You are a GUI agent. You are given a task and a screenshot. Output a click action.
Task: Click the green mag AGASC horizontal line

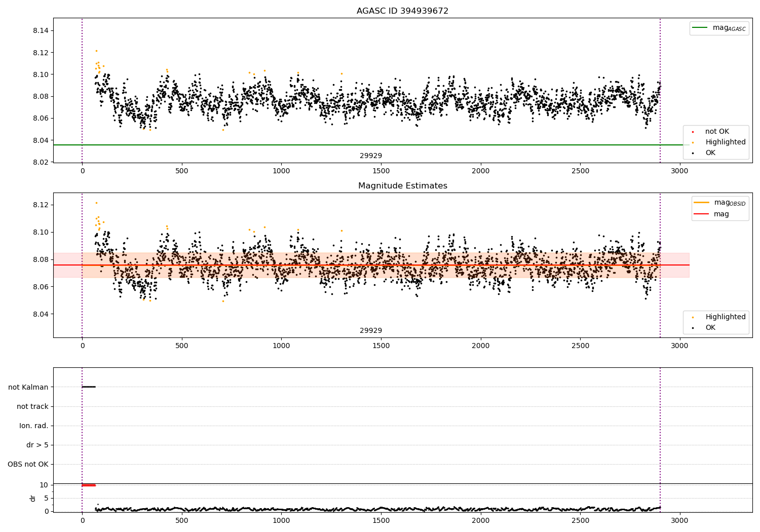[371, 145]
